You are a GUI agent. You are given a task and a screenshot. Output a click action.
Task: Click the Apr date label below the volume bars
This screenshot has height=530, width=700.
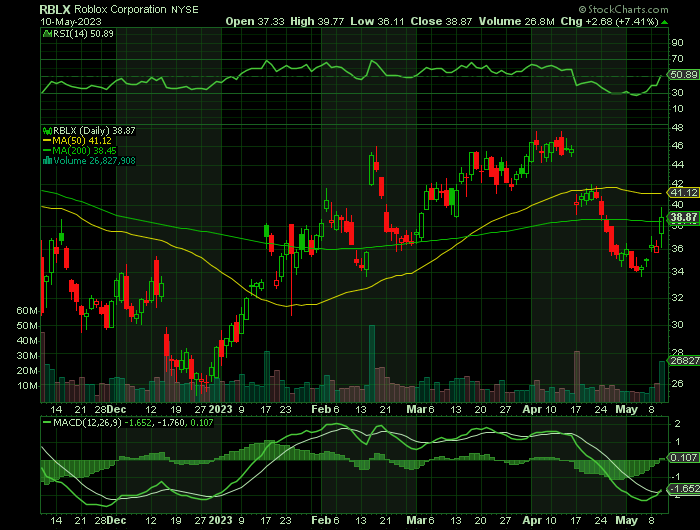click(532, 409)
